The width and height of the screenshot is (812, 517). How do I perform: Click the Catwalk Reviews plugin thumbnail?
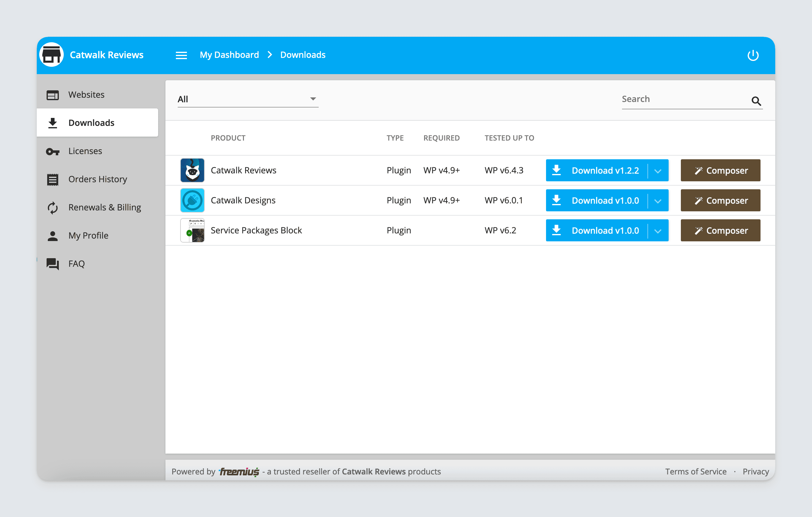coord(192,170)
